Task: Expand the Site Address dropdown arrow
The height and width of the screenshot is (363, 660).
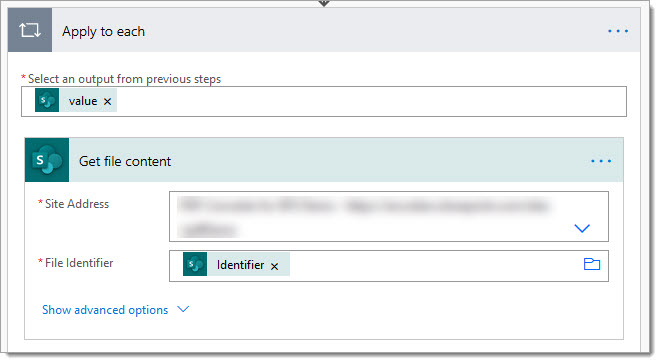Action: [582, 228]
